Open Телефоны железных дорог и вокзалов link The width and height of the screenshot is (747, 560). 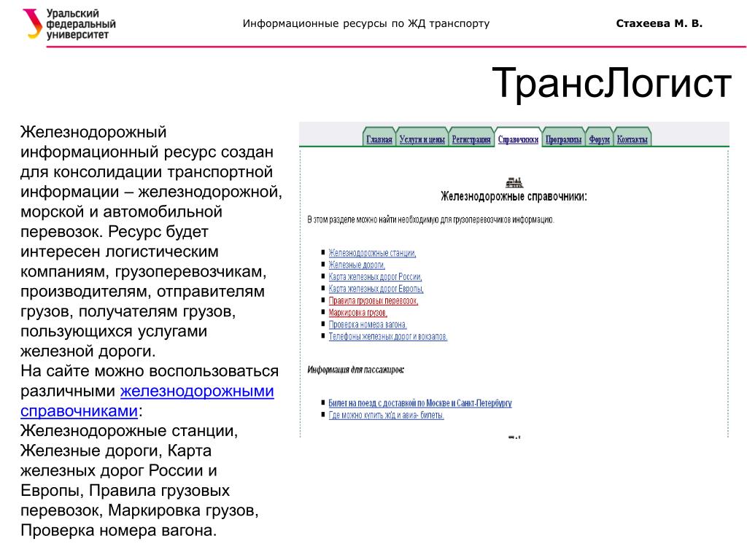[x=388, y=336]
